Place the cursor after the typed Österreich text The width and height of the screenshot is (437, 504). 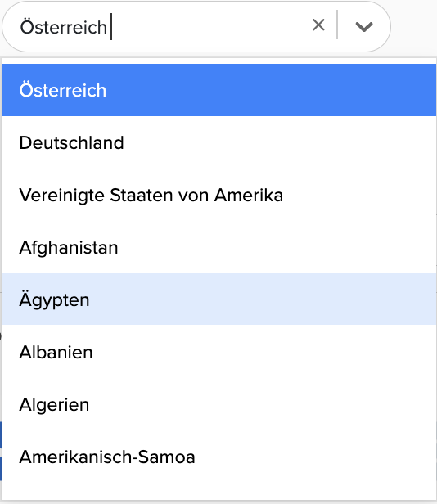click(110, 27)
